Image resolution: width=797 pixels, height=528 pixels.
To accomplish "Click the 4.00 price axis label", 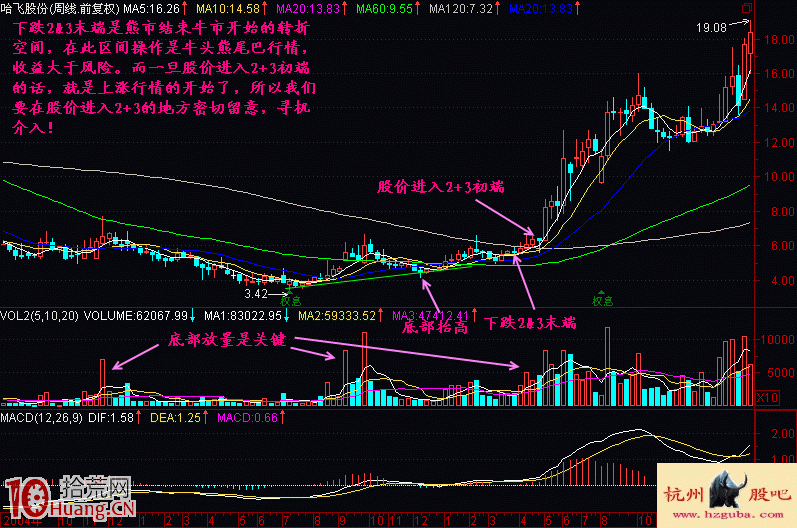I will pos(783,281).
